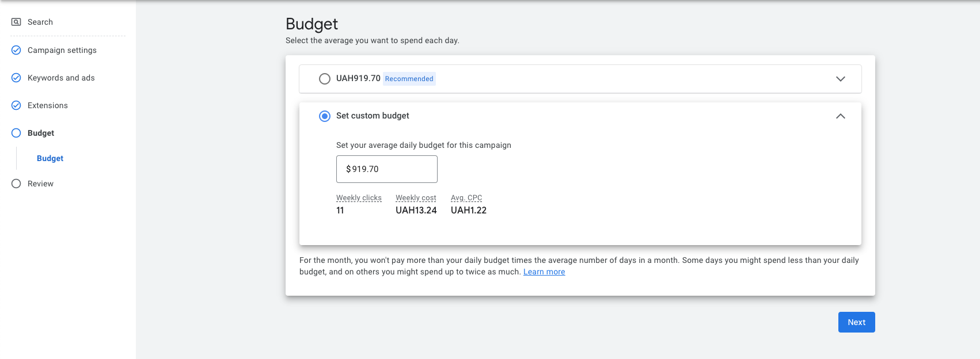Click the daily budget input field showing $919.70
This screenshot has width=980, height=359.
(387, 169)
